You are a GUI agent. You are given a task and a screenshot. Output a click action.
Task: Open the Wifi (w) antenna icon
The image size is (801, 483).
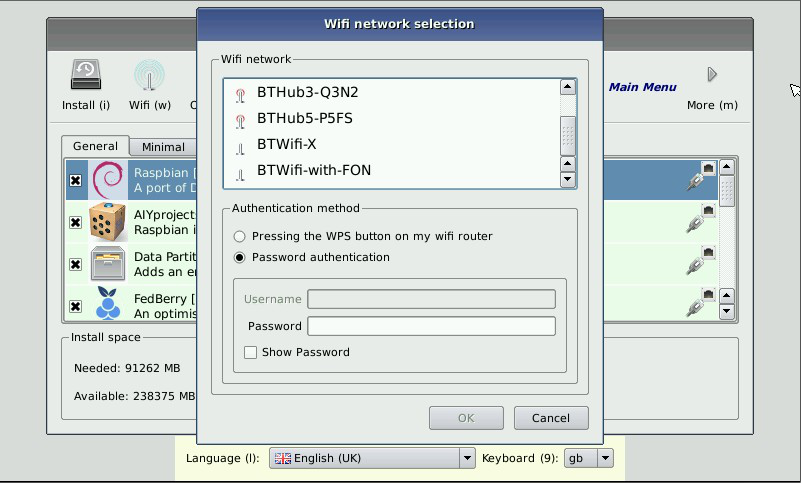click(149, 75)
